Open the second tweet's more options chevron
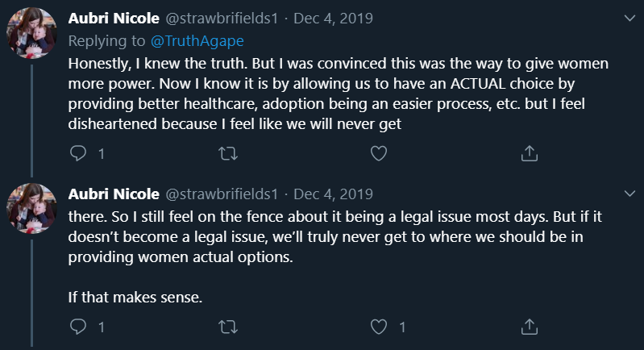The height and width of the screenshot is (350, 644). (628, 194)
